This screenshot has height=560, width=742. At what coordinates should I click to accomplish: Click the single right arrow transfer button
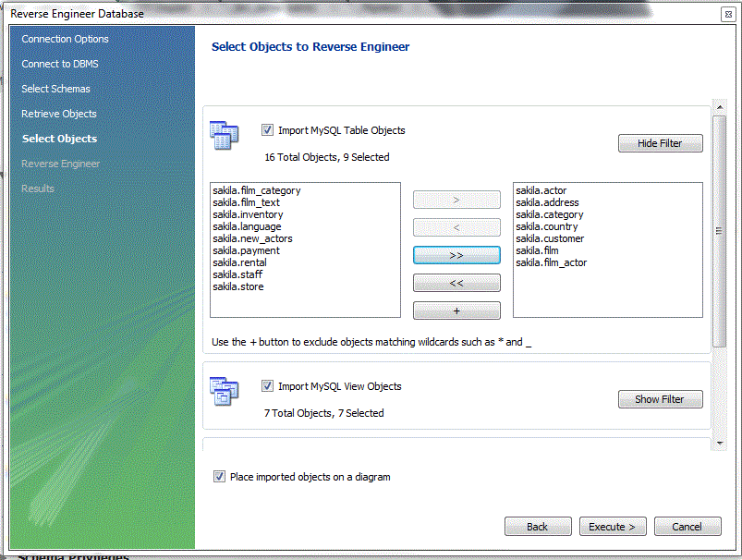click(x=456, y=199)
